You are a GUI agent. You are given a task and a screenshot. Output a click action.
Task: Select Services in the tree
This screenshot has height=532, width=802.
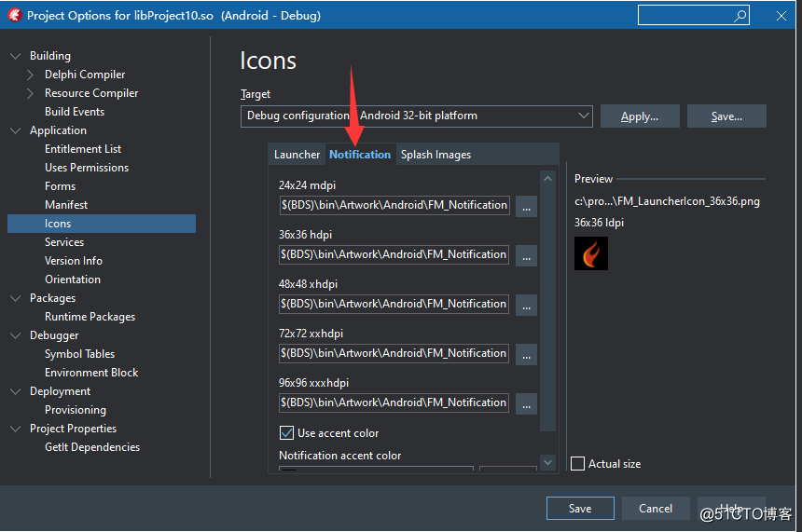64,242
